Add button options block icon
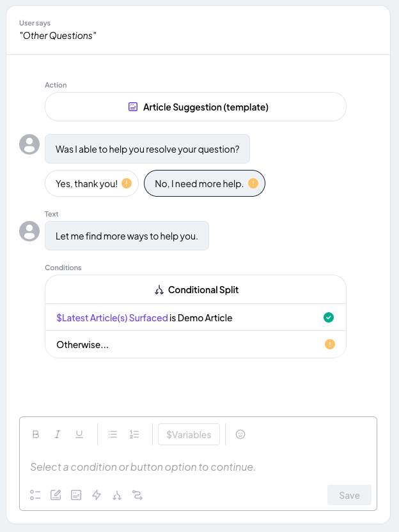Viewport: 399px width, 532px height. point(35,495)
